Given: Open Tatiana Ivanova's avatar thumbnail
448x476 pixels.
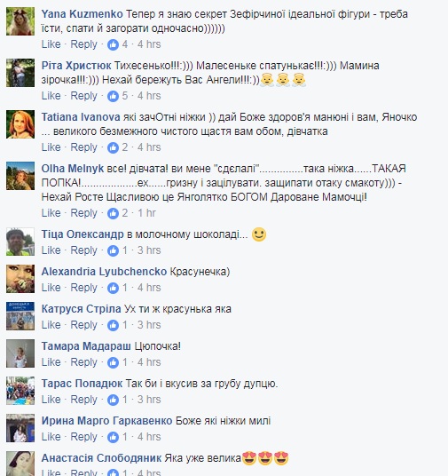Looking at the screenshot, I should 20,124.
